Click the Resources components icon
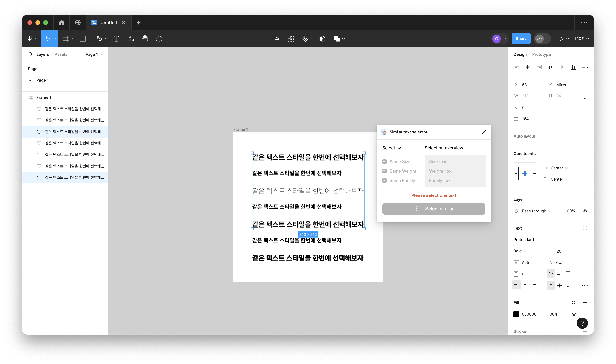The width and height of the screenshot is (616, 364). click(131, 39)
